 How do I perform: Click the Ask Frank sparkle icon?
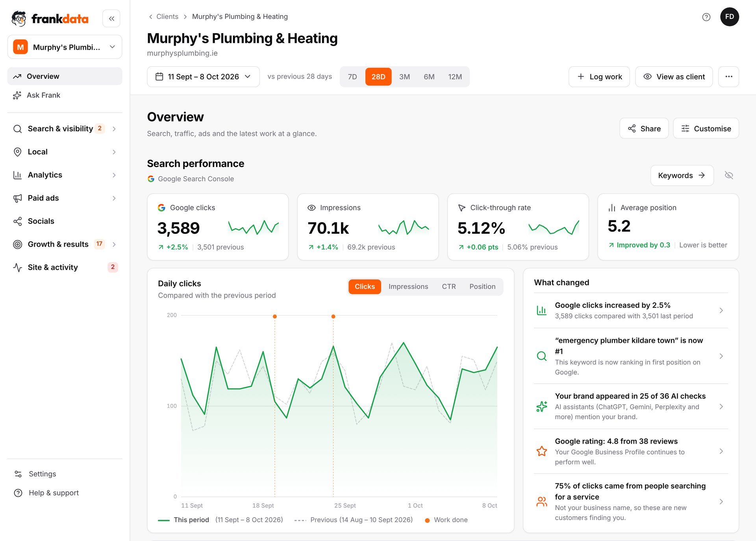click(17, 95)
